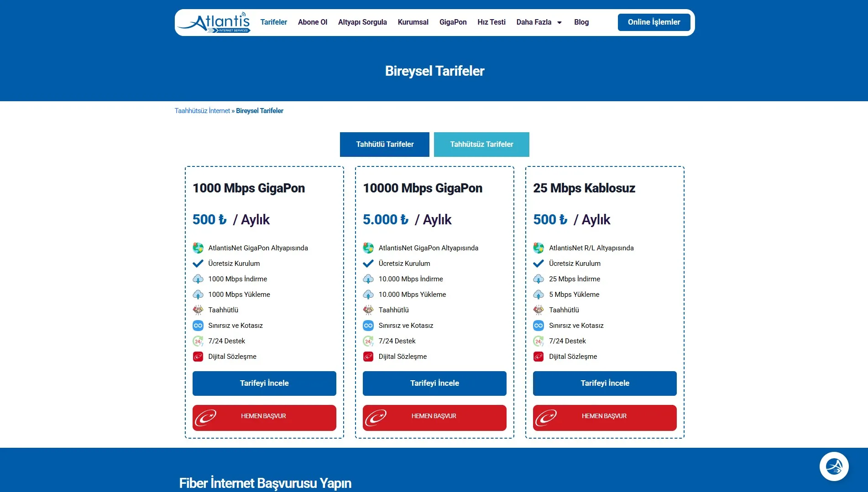Click the cloud icon next to 10.000 Mbps Yükleme
The image size is (868, 492).
pos(368,295)
